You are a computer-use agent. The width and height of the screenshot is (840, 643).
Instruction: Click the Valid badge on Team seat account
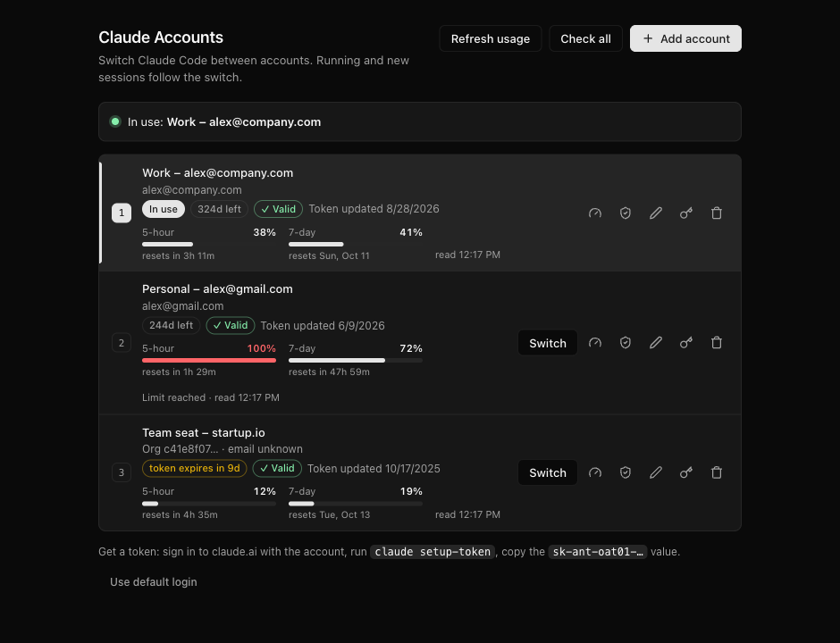[277, 468]
